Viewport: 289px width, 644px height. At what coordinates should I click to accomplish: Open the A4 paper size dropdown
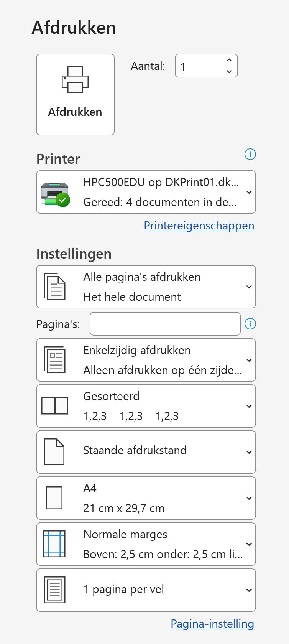pyautogui.click(x=249, y=498)
